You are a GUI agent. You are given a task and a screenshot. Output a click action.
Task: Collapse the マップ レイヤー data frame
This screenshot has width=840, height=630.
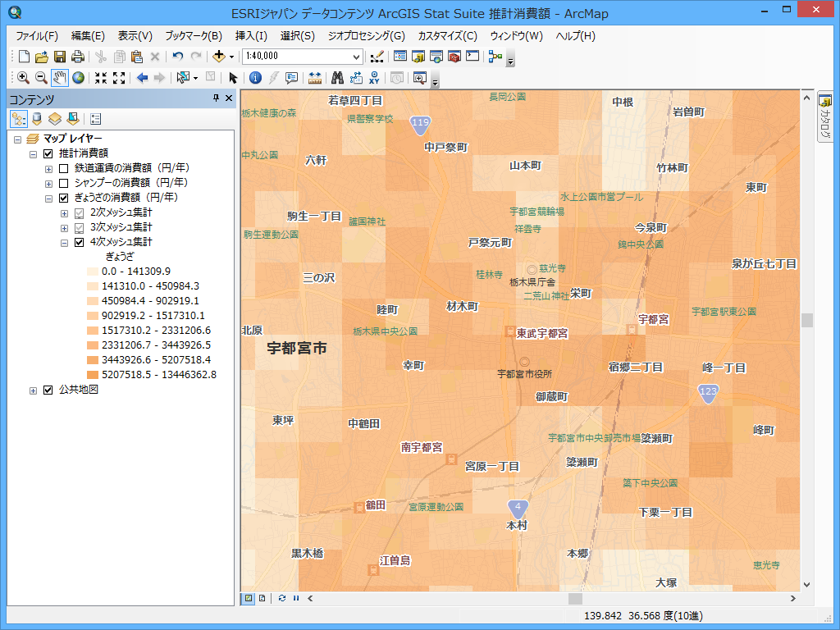pos(18,139)
